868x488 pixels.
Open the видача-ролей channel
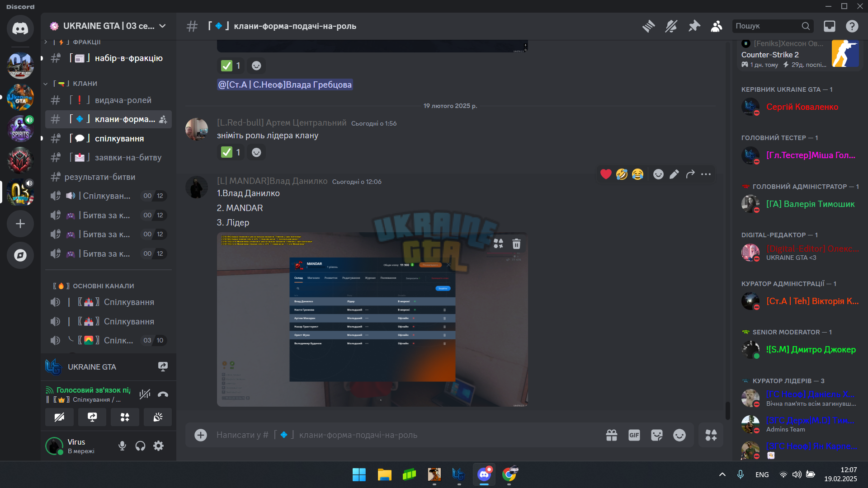108,100
